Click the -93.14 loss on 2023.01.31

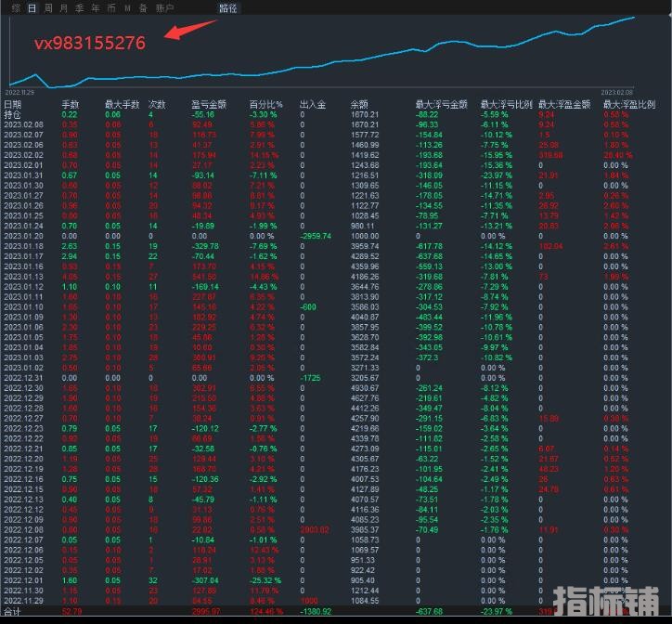[203, 175]
